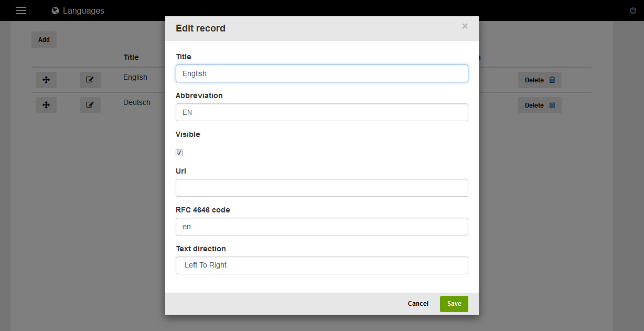The image size is (644, 331).
Task: Click the move handle icon for Deutsch row
Action: click(x=46, y=105)
